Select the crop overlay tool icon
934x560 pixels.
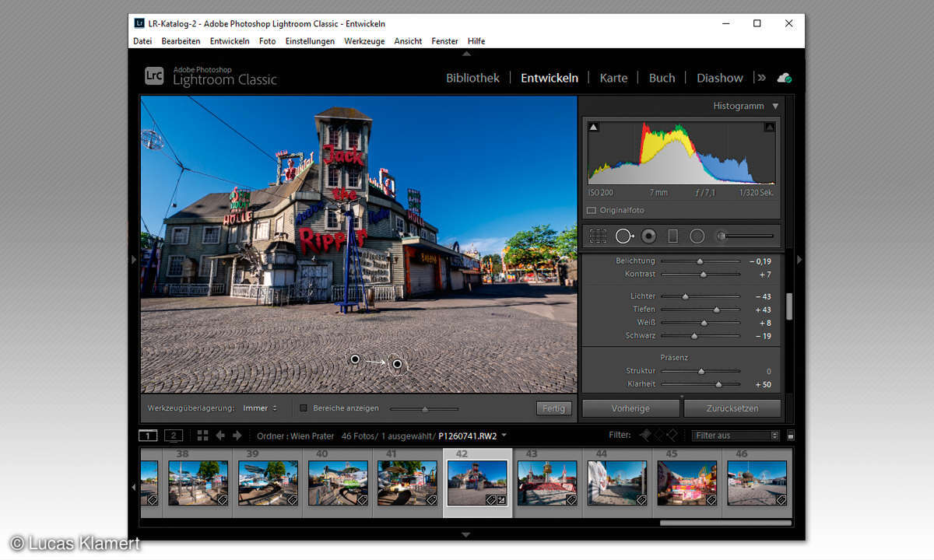(x=598, y=236)
